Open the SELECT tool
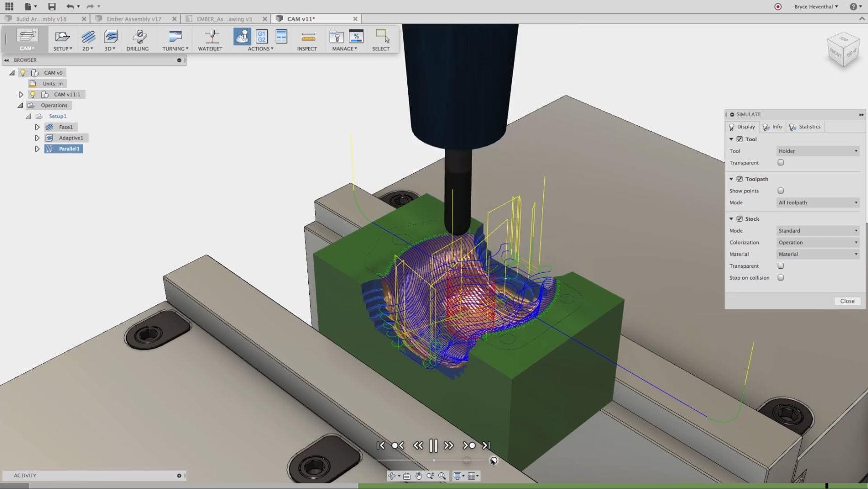 pos(381,41)
